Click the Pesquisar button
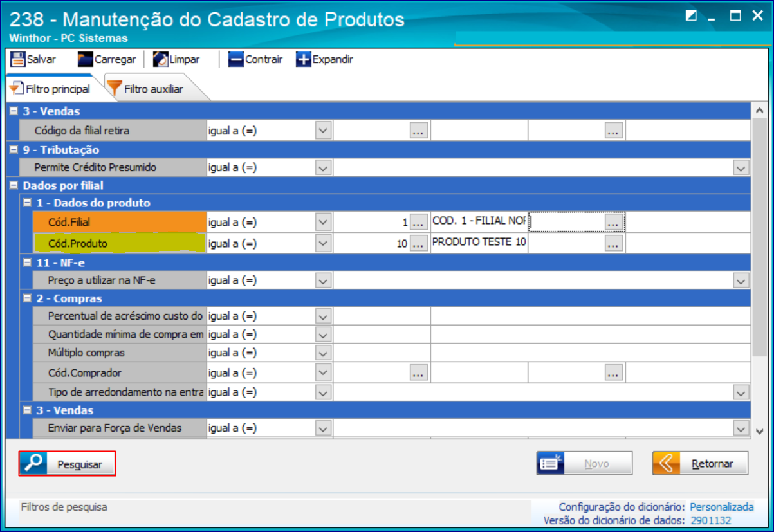Viewport: 774px width, 532px height. pos(67,464)
